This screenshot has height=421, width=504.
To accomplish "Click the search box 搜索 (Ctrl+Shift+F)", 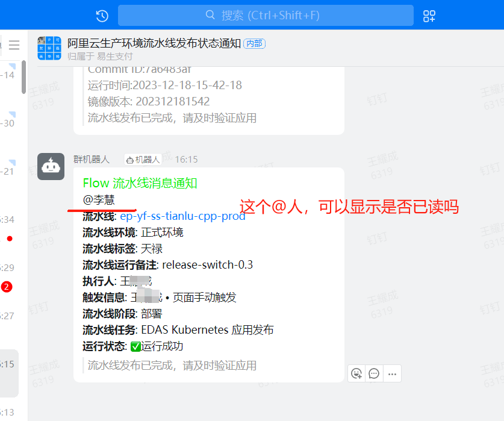I will tap(266, 16).
